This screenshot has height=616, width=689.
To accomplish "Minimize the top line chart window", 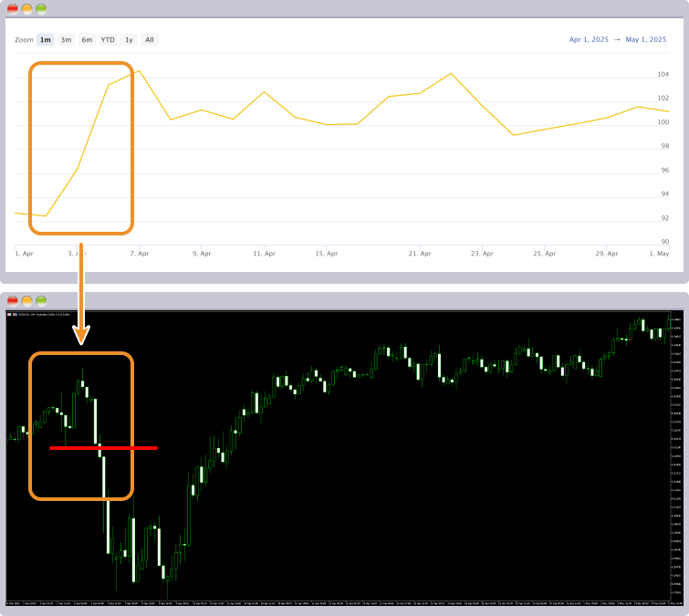I will (x=27, y=8).
